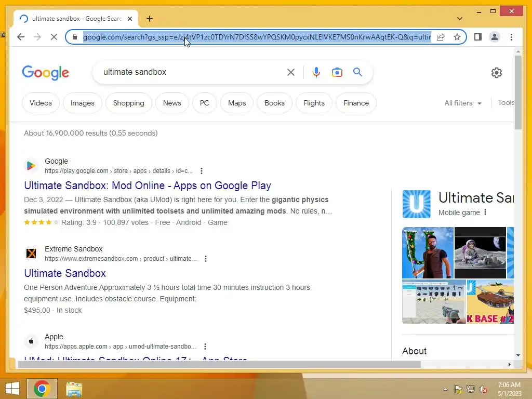Go back to the previous page
Image resolution: width=532 pixels, height=399 pixels.
(21, 37)
